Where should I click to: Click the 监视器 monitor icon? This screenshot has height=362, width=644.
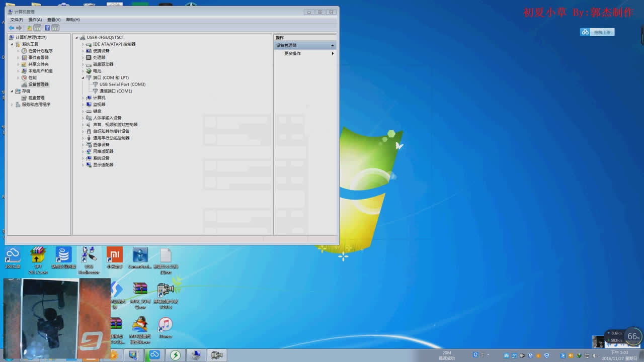pos(89,105)
